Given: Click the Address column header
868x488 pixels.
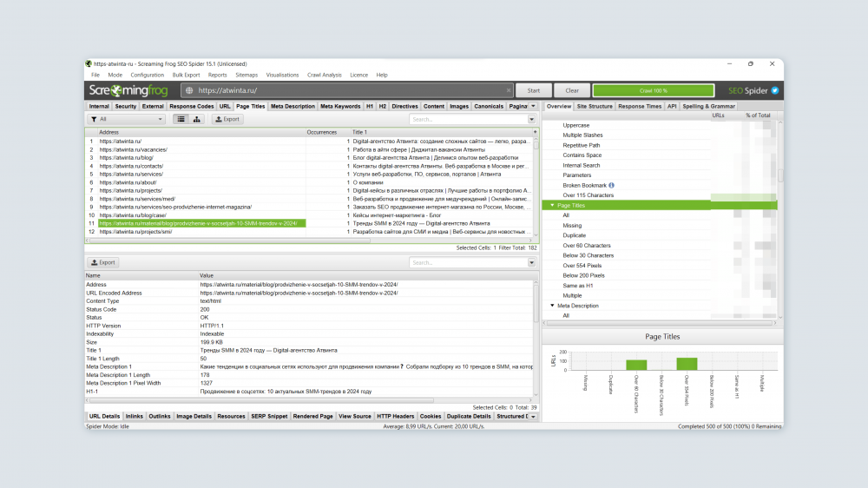Looking at the screenshot, I should [201, 132].
